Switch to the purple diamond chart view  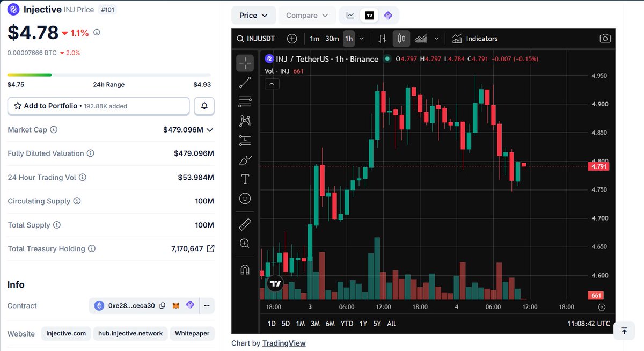click(388, 16)
